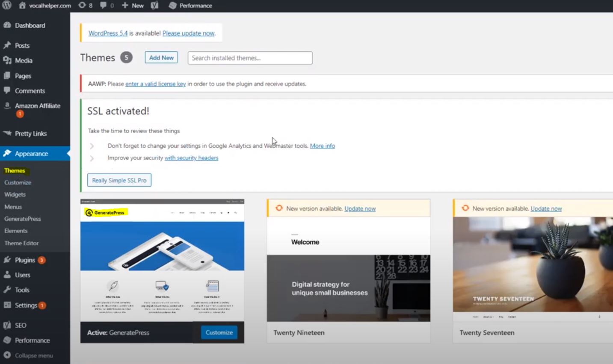Open the Widgets menu under Appearance
The width and height of the screenshot is (613, 364).
(x=15, y=194)
